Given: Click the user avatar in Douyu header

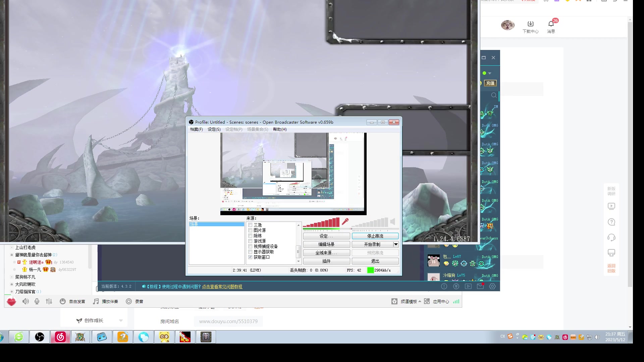Looking at the screenshot, I should pos(507,25).
